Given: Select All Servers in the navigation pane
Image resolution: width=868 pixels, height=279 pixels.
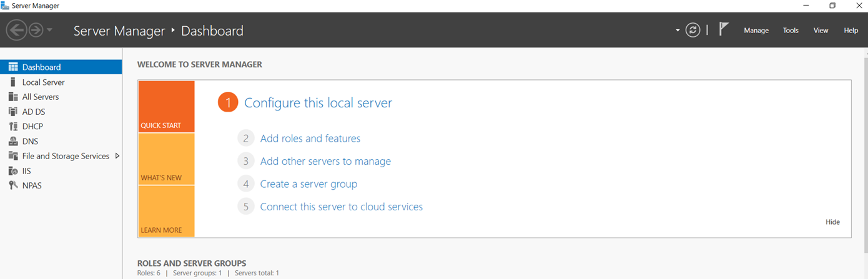Looking at the screenshot, I should click(x=61, y=97).
